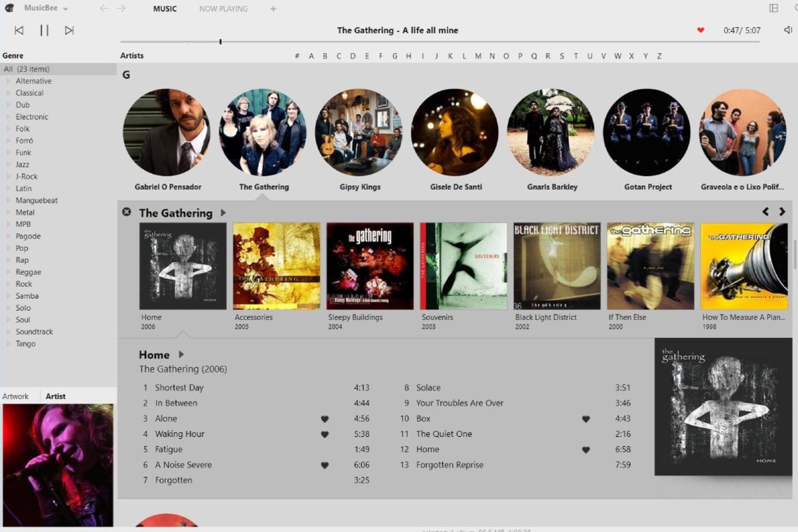The height and width of the screenshot is (532, 798).
Task: Play the Home album arrow
Action: click(x=181, y=355)
